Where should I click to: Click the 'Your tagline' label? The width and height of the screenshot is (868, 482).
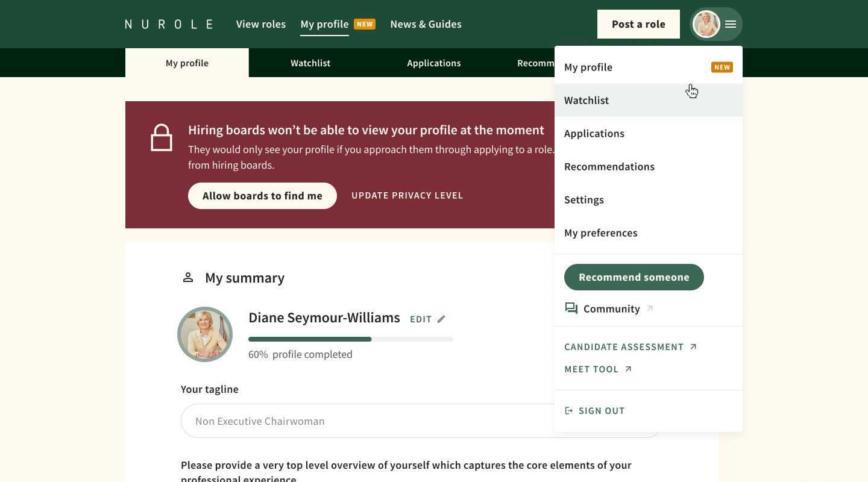pyautogui.click(x=210, y=389)
